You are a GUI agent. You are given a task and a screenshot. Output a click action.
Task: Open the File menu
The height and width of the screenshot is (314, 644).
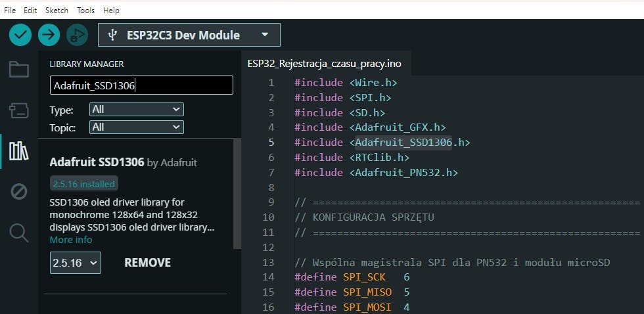coord(10,11)
